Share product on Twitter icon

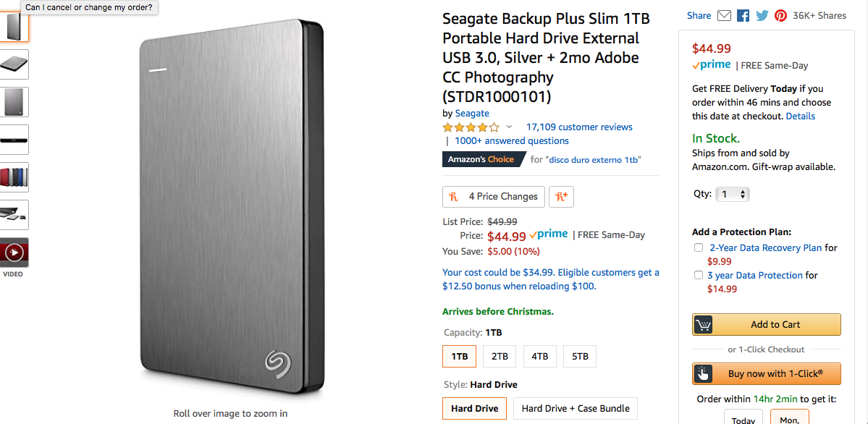click(762, 15)
